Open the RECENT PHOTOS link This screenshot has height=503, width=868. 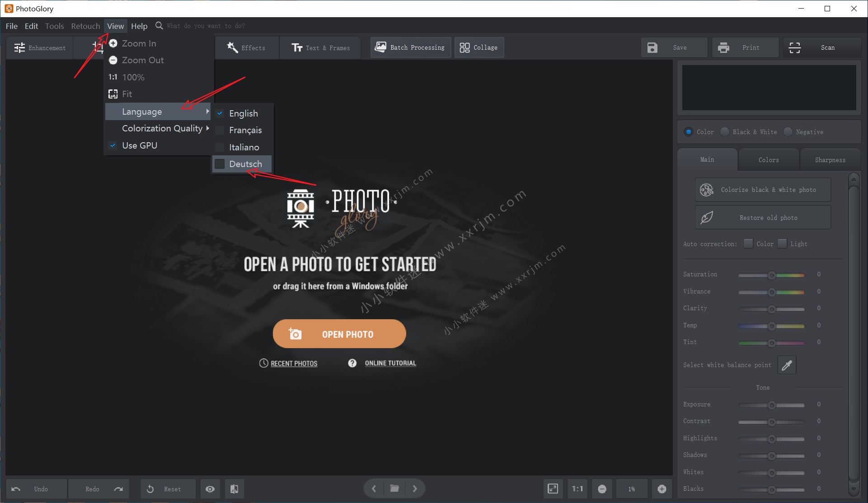pyautogui.click(x=294, y=363)
